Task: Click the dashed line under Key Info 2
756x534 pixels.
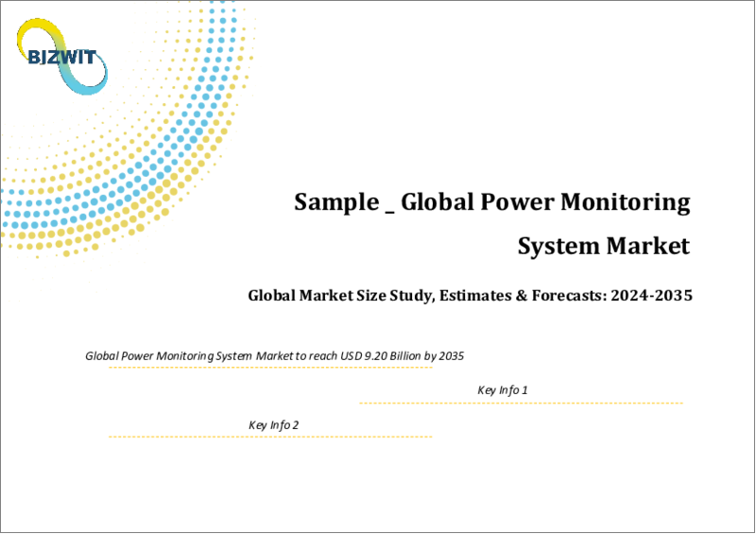Action: click(x=269, y=437)
